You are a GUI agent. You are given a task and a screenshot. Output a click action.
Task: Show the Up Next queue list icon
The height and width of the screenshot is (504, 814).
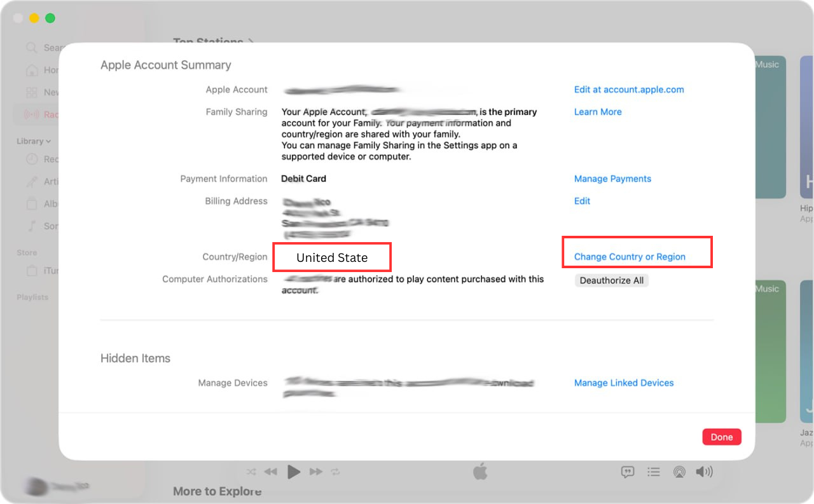(x=653, y=472)
